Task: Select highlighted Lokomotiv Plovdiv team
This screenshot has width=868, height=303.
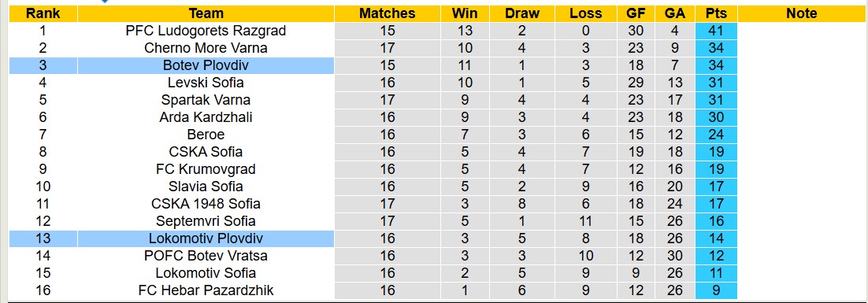Action: [206, 239]
